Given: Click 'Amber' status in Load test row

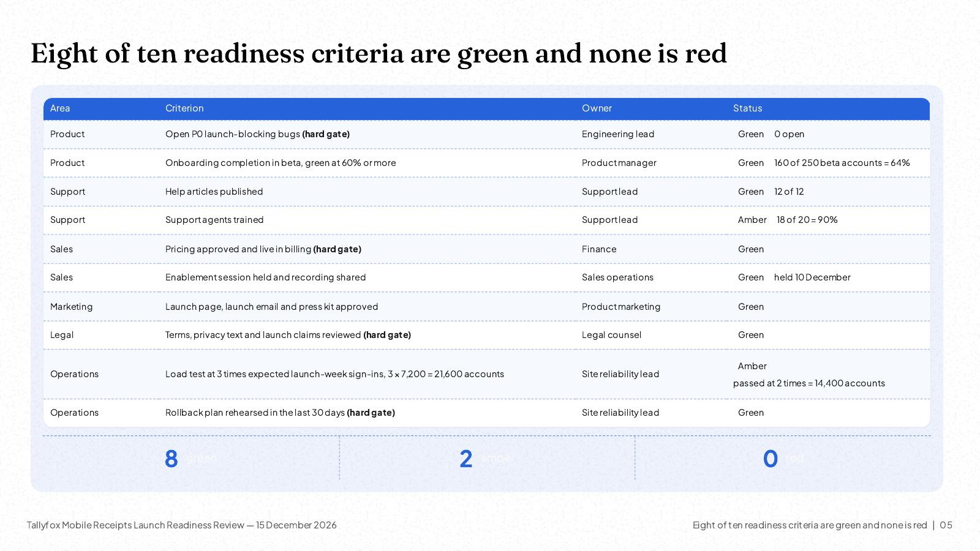Looking at the screenshot, I should [x=752, y=366].
